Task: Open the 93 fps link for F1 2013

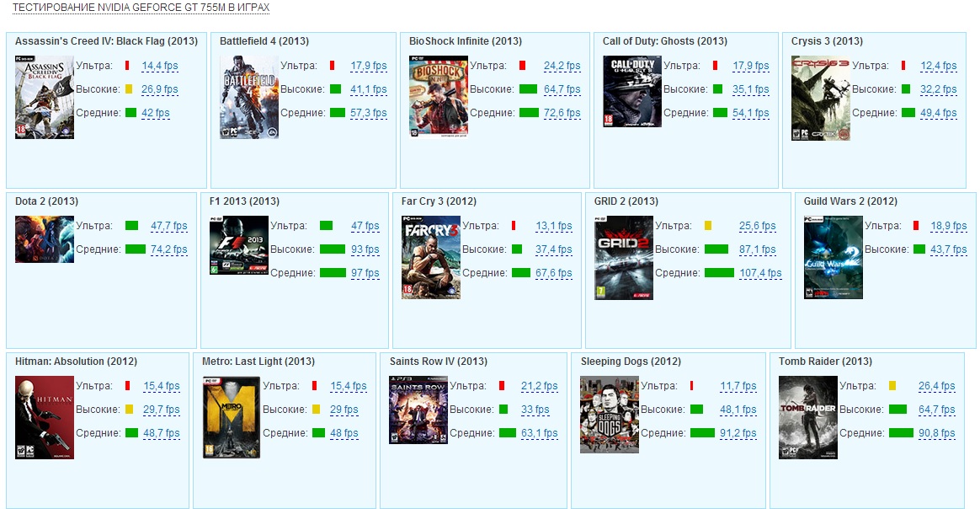Action: 365,249
